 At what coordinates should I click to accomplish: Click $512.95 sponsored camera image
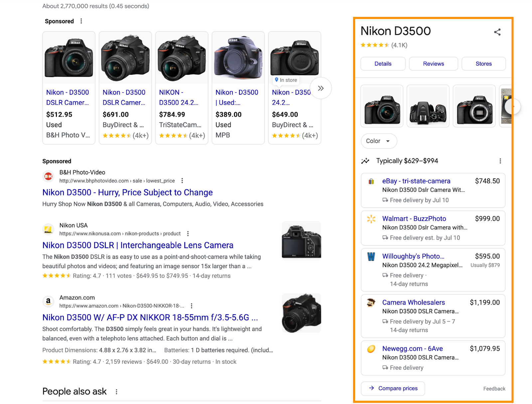click(69, 58)
